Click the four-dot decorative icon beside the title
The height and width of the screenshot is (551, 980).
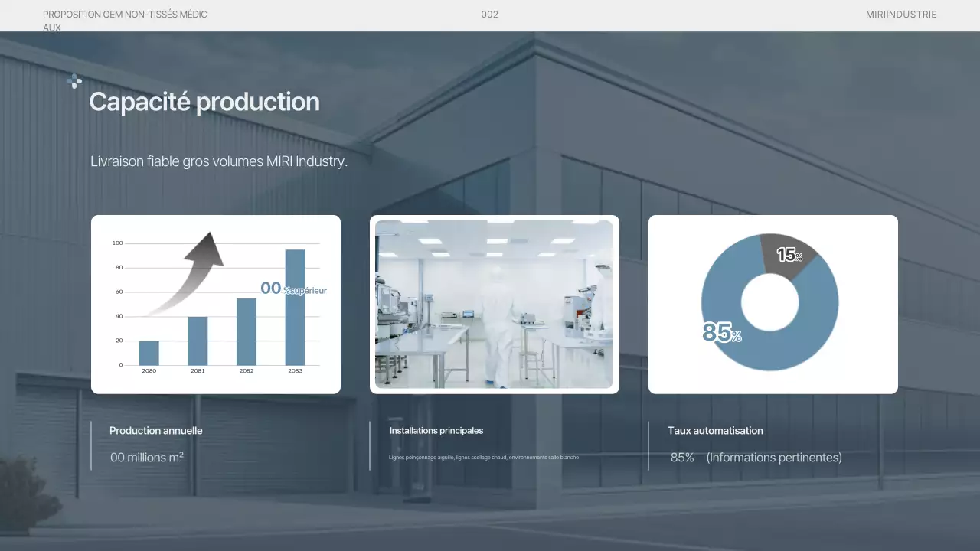(74, 81)
